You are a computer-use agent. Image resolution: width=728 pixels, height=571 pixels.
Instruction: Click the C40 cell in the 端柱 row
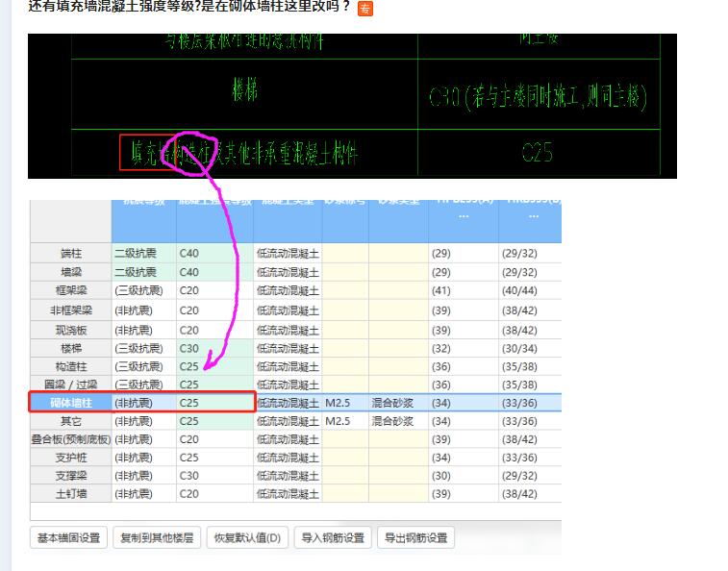pyautogui.click(x=215, y=254)
